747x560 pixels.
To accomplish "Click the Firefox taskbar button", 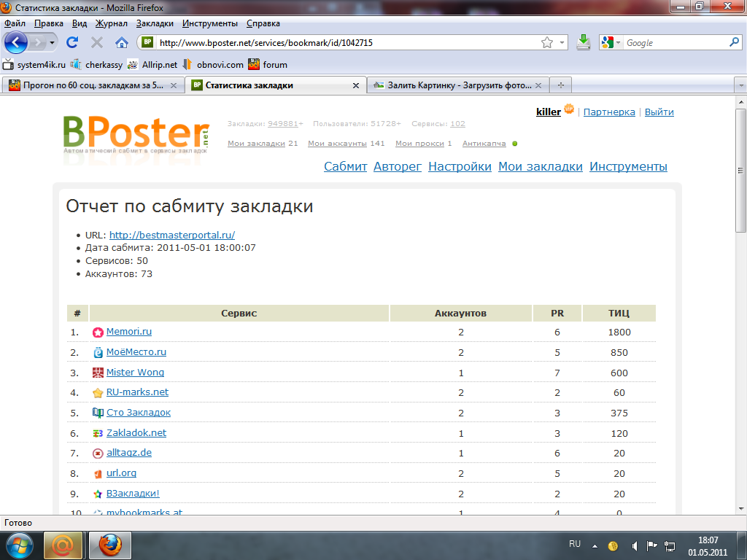I will tap(110, 545).
